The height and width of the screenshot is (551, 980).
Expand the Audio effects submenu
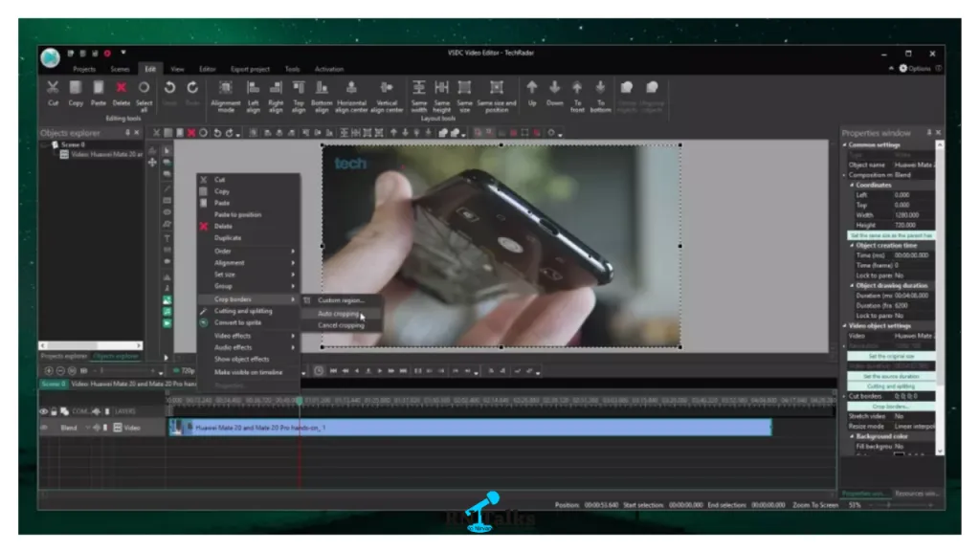coord(248,348)
